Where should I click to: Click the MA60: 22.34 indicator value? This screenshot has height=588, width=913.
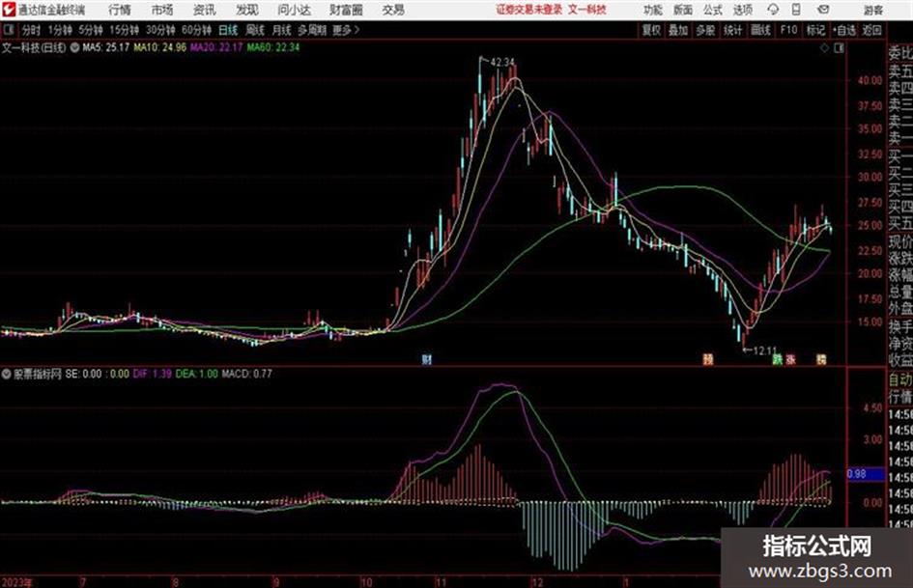273,47
